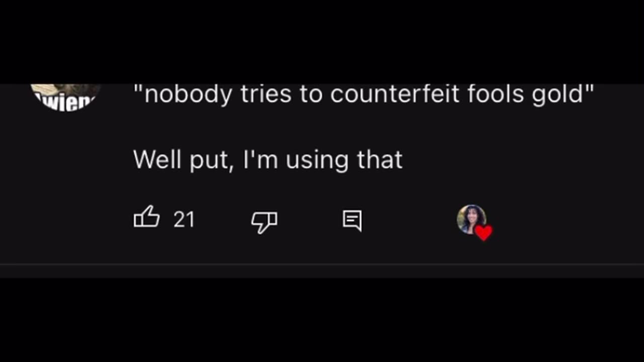Open replies using the comment icon
Image resolution: width=644 pixels, height=362 pixels.
[x=352, y=220]
